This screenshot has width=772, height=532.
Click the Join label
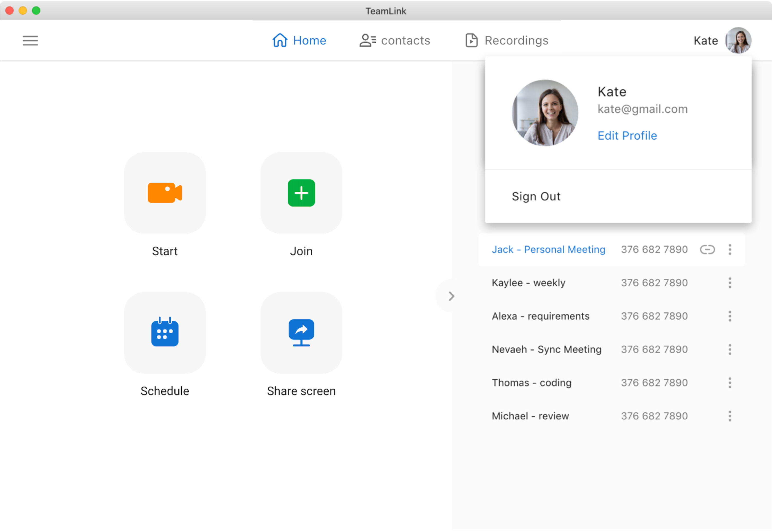(x=301, y=251)
